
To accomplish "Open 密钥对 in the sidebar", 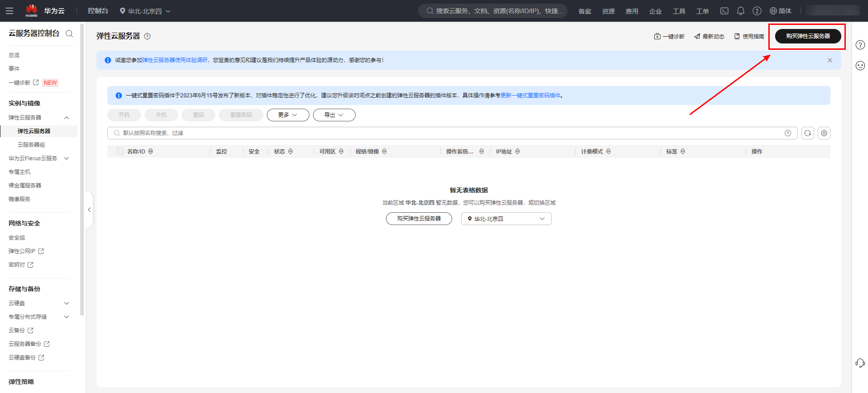I will [21, 265].
